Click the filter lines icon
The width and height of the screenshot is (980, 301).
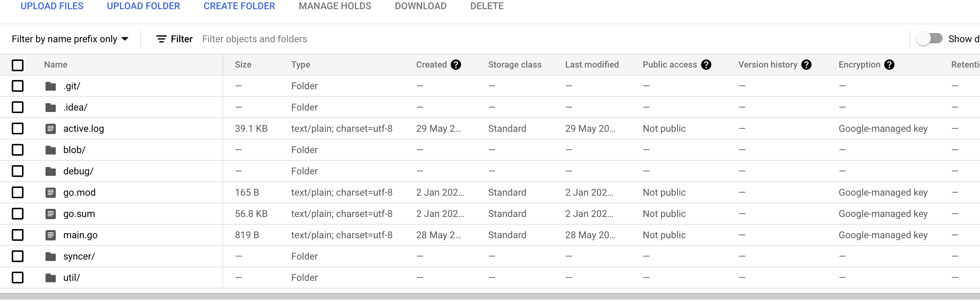point(161,39)
